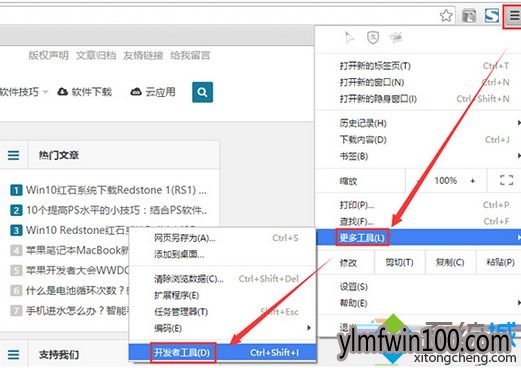Expand the 历史记录(H) submenu
This screenshot has width=521, height=368.
(x=418, y=123)
